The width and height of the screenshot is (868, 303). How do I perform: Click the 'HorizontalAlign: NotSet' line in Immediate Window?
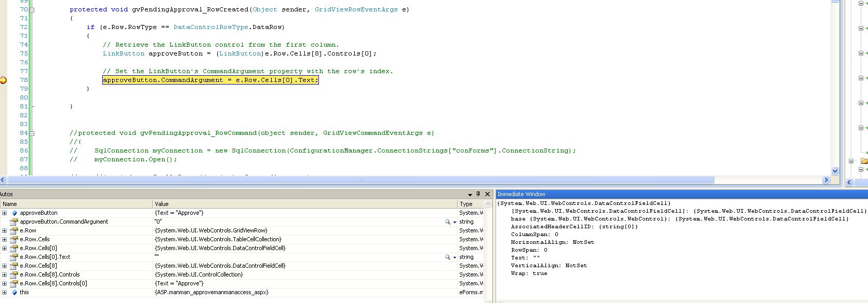[x=552, y=242]
